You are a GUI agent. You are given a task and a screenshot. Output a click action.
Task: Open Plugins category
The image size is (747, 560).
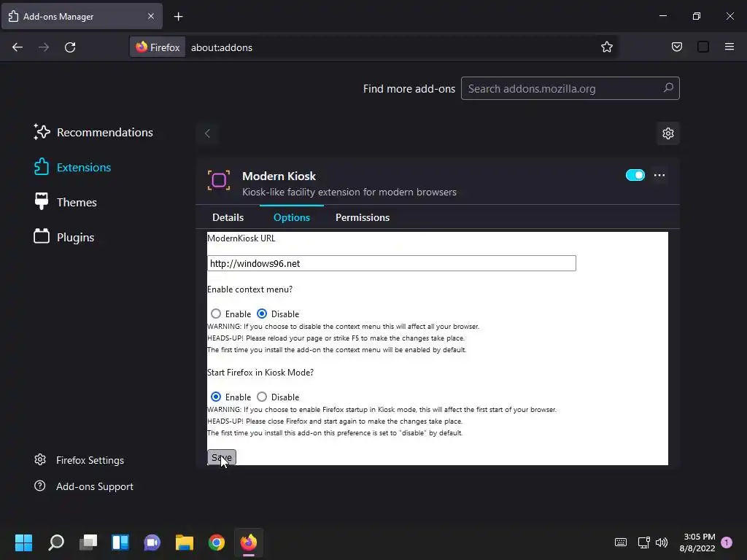click(x=64, y=237)
